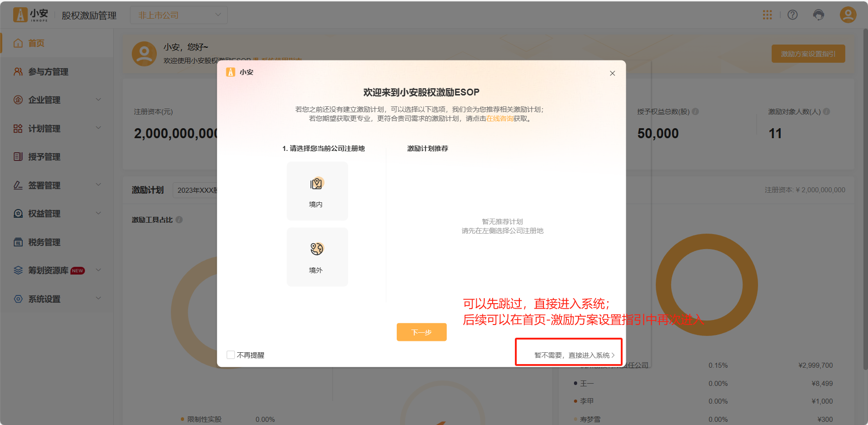Expand the 系统设置 chevron
The width and height of the screenshot is (868, 425).
click(x=99, y=299)
